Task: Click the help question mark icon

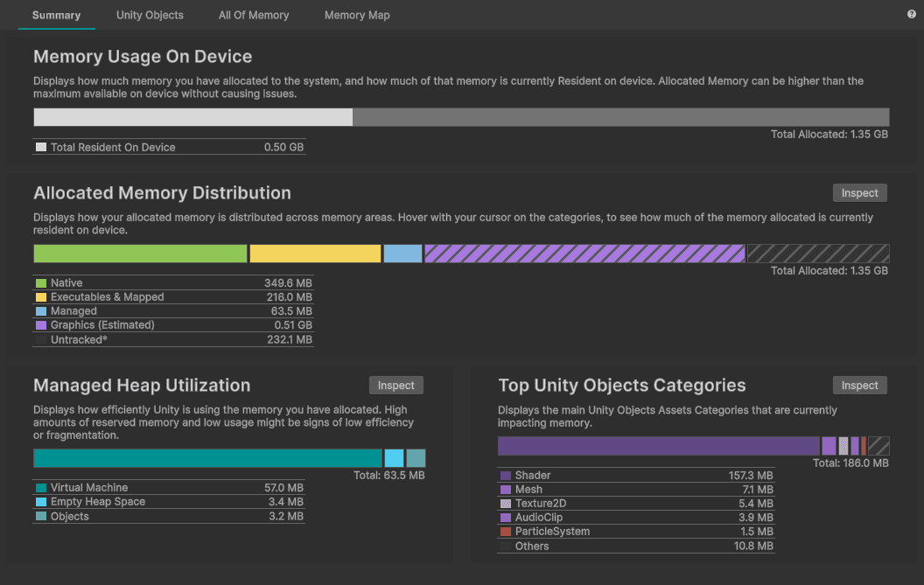Action: tap(912, 15)
